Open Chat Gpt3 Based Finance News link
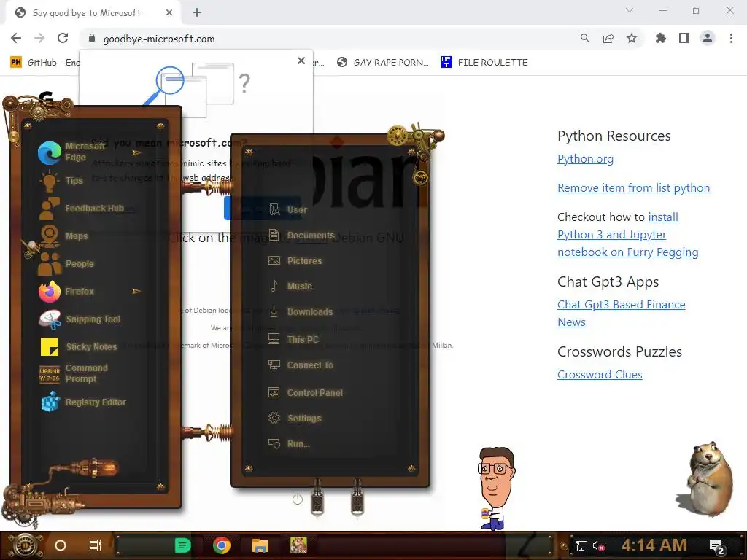 click(x=622, y=313)
